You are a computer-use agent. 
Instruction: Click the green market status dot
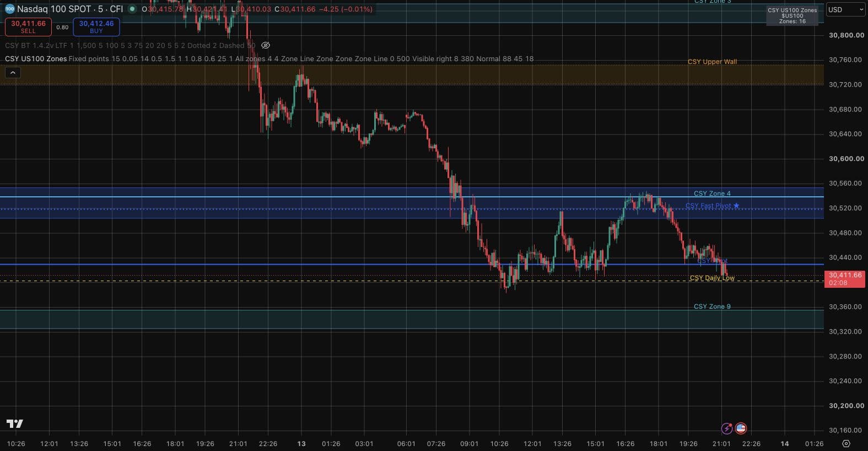[x=132, y=9]
